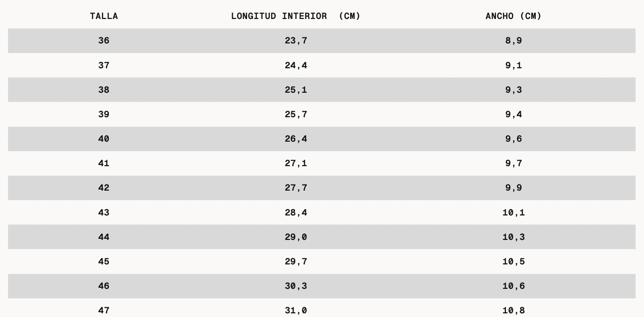
Task: Click interior length value 29,0
Action: pos(296,237)
